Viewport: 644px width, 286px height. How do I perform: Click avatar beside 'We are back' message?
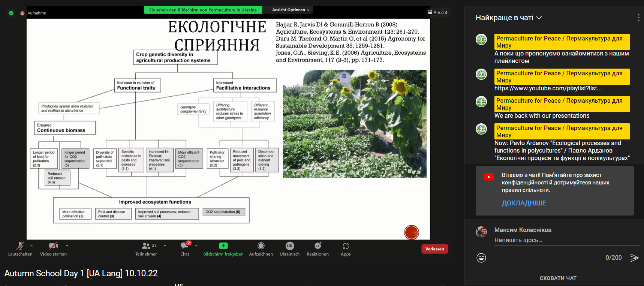tap(481, 102)
